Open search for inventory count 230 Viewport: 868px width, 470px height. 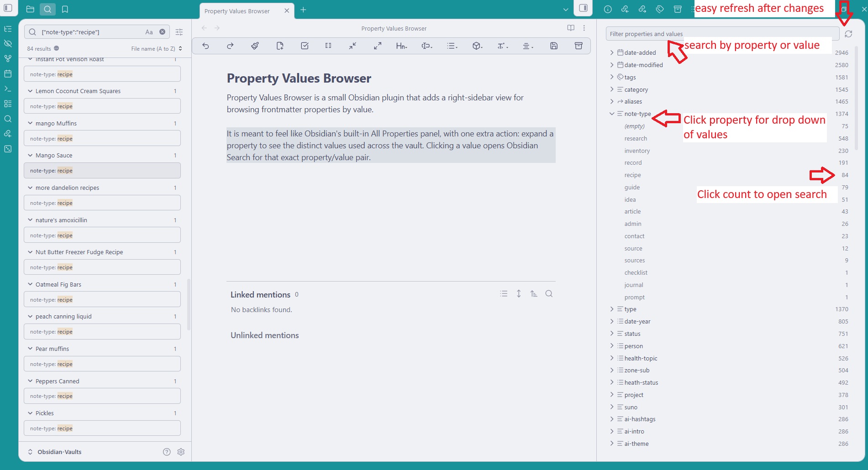click(843, 151)
